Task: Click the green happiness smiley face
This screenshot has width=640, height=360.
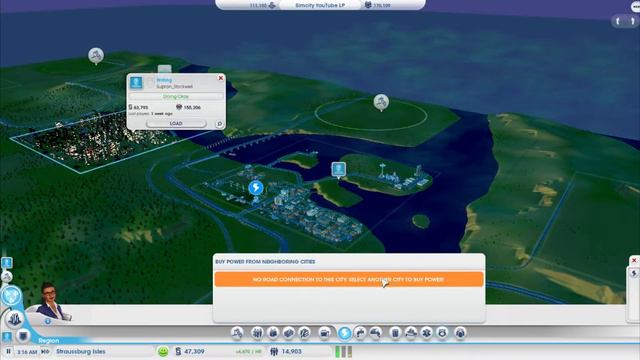Action: tap(163, 351)
